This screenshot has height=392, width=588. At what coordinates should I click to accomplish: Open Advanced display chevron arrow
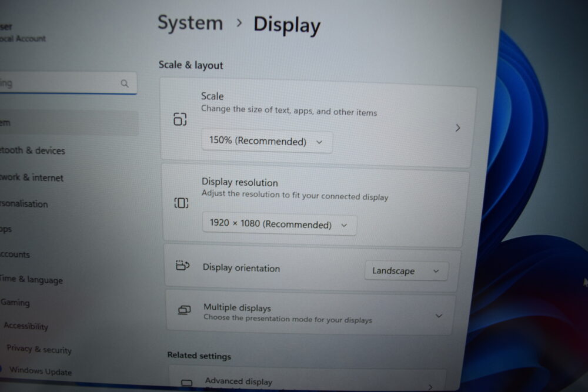click(x=430, y=387)
